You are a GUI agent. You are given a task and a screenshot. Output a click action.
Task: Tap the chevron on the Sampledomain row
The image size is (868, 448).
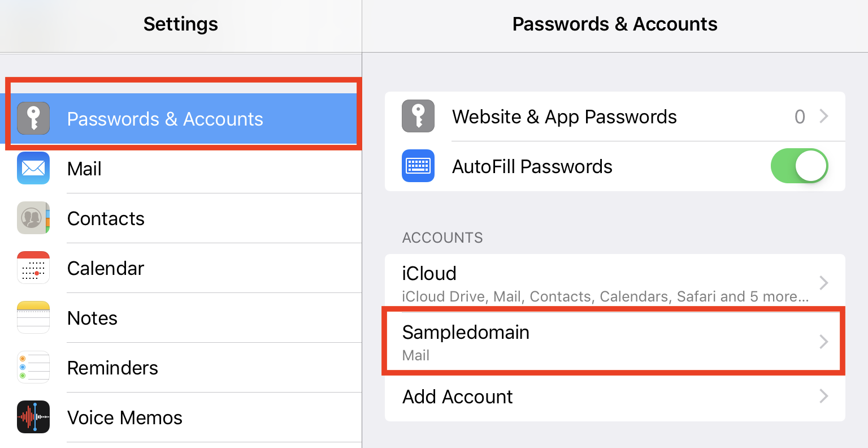click(x=824, y=342)
